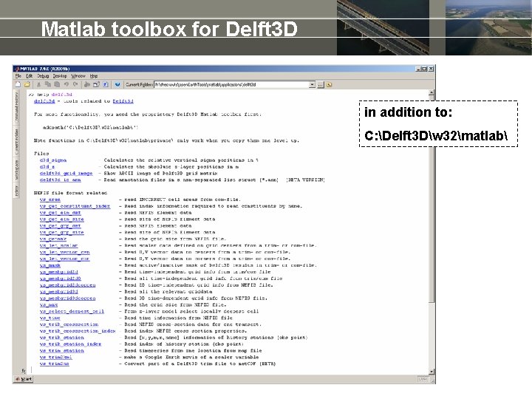Click the MATLAB Start button
The height and width of the screenshot is (399, 532).
(23, 379)
